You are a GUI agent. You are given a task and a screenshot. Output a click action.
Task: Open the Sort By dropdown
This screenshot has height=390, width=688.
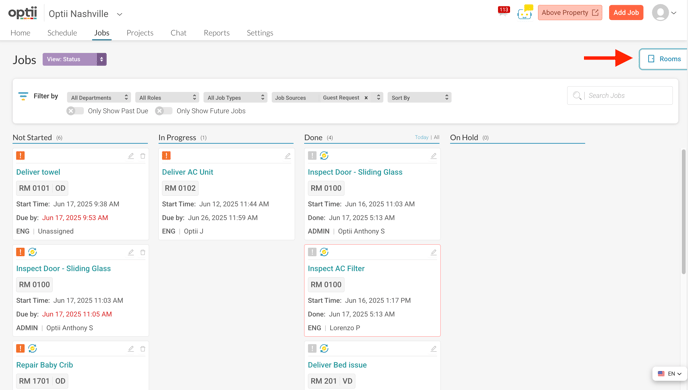click(419, 97)
